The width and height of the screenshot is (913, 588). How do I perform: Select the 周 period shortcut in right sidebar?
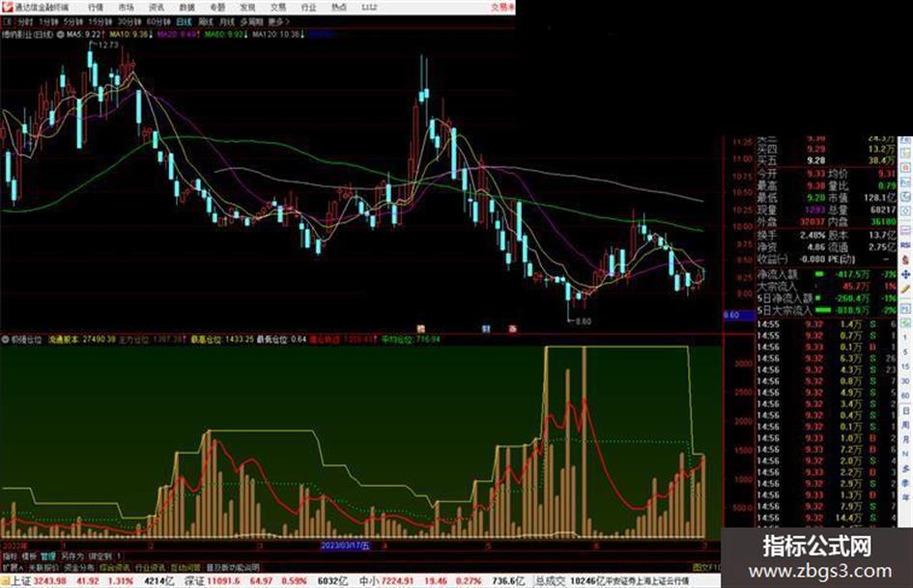point(905,425)
